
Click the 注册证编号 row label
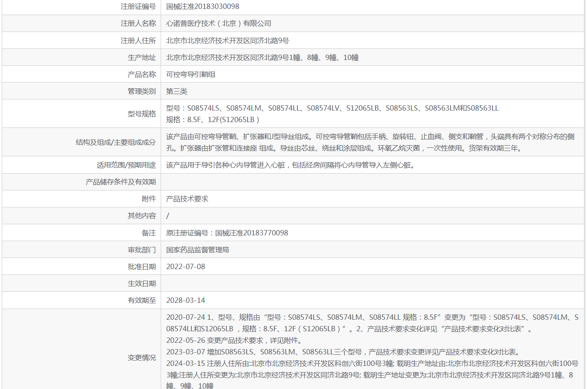pyautogui.click(x=138, y=7)
